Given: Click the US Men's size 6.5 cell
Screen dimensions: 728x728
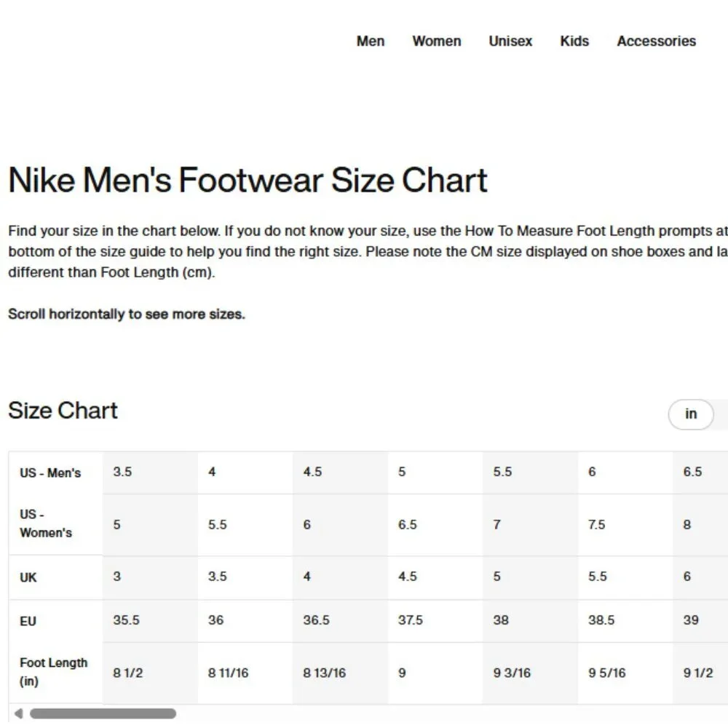Looking at the screenshot, I should (700, 472).
